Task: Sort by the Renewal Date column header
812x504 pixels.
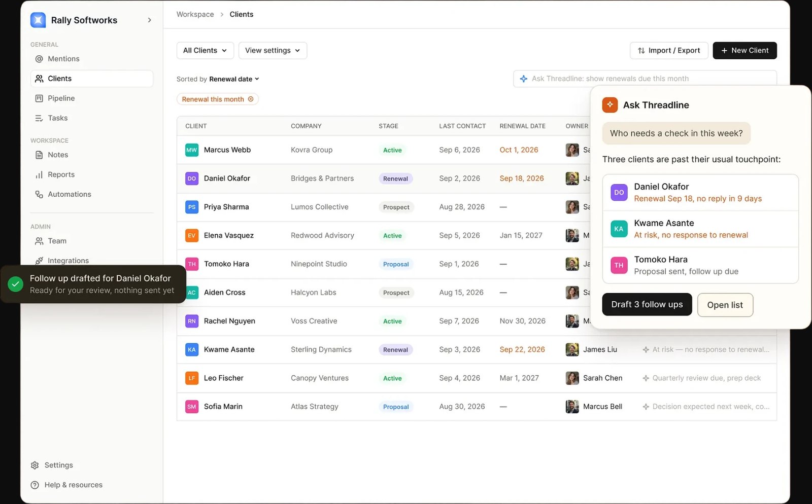Action: (x=523, y=126)
